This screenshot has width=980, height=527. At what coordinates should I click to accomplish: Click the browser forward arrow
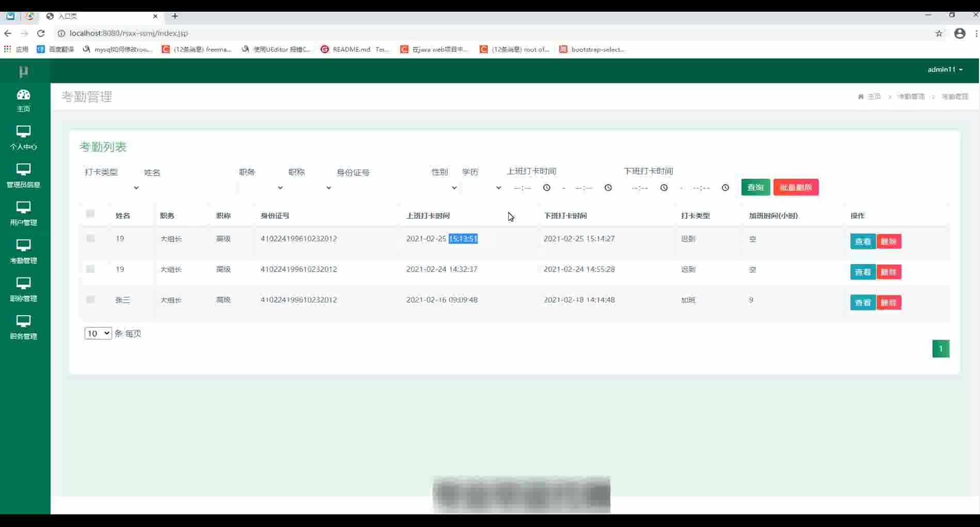pos(24,33)
